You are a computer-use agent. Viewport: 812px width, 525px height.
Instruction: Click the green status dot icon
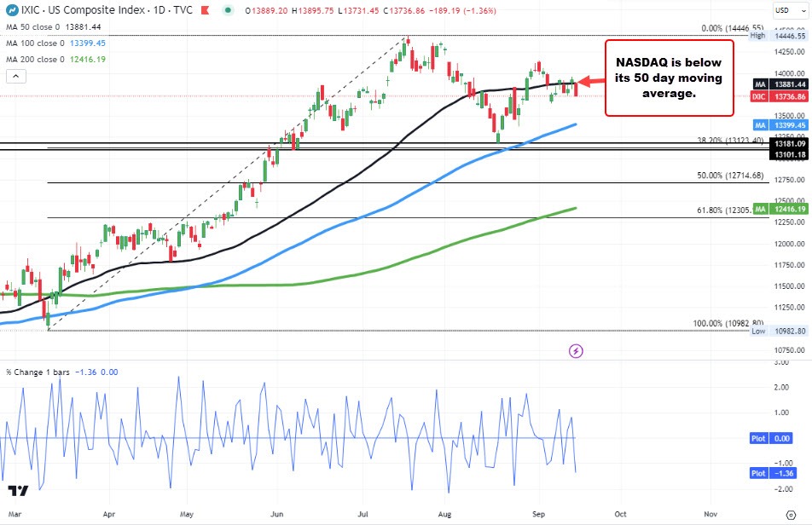pos(227,10)
